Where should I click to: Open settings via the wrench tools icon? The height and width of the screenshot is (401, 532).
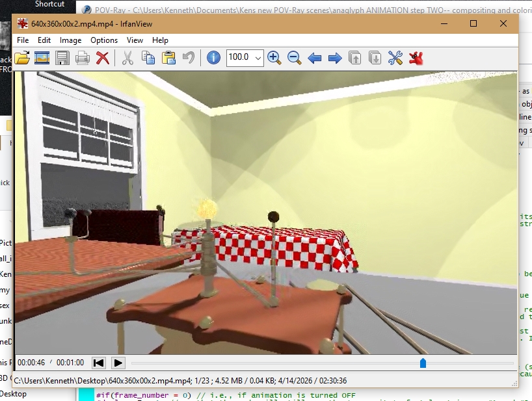pyautogui.click(x=395, y=58)
